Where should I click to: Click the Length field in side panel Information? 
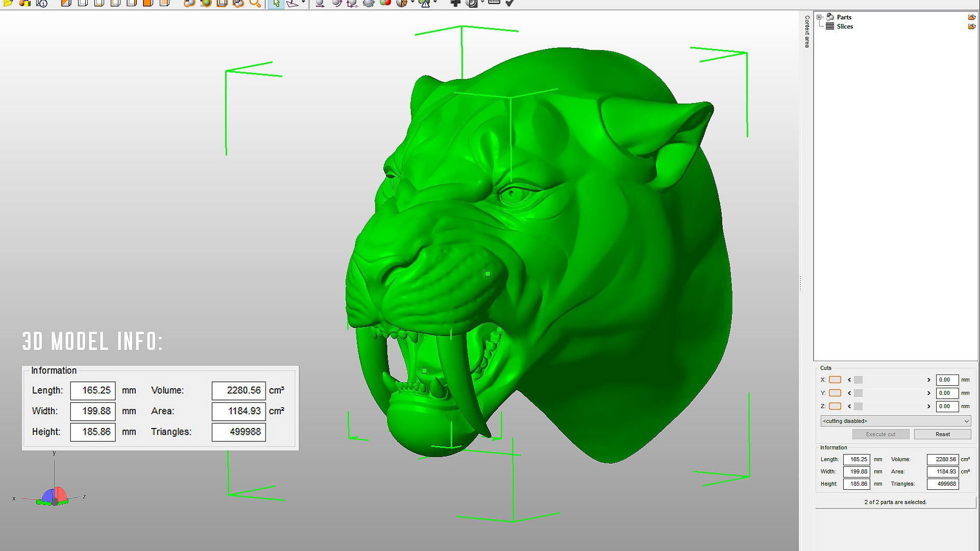(x=856, y=459)
